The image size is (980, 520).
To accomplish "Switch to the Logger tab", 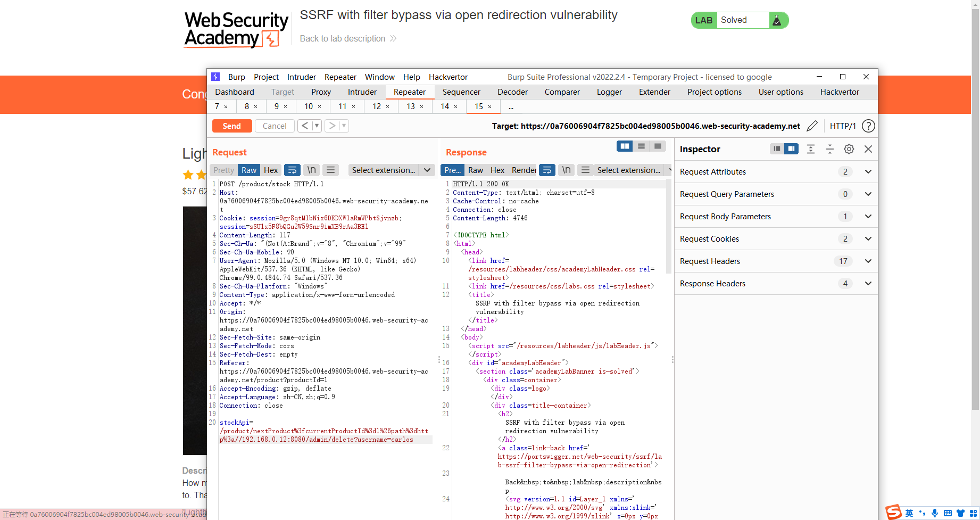I will (x=609, y=92).
